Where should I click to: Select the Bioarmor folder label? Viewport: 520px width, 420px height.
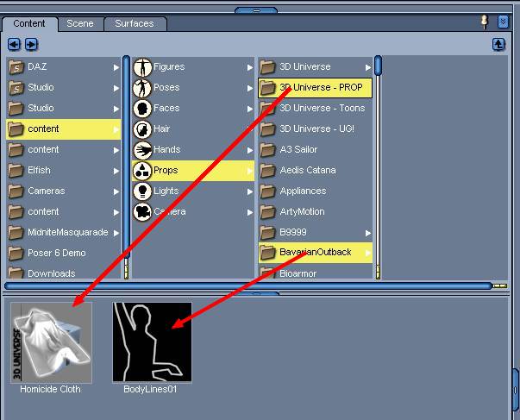[298, 273]
